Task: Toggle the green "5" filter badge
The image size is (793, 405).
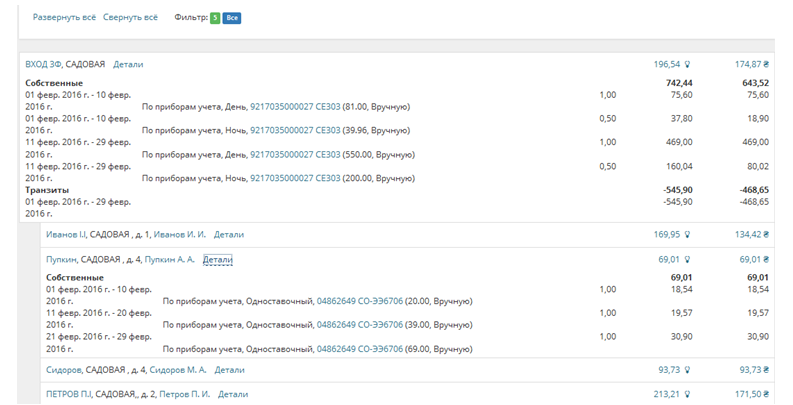Action: pyautogui.click(x=214, y=18)
